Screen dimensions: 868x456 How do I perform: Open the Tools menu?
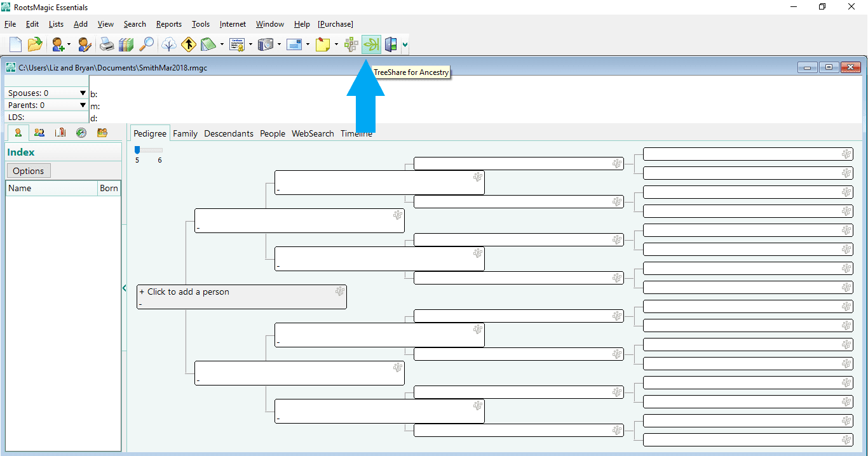(x=201, y=24)
